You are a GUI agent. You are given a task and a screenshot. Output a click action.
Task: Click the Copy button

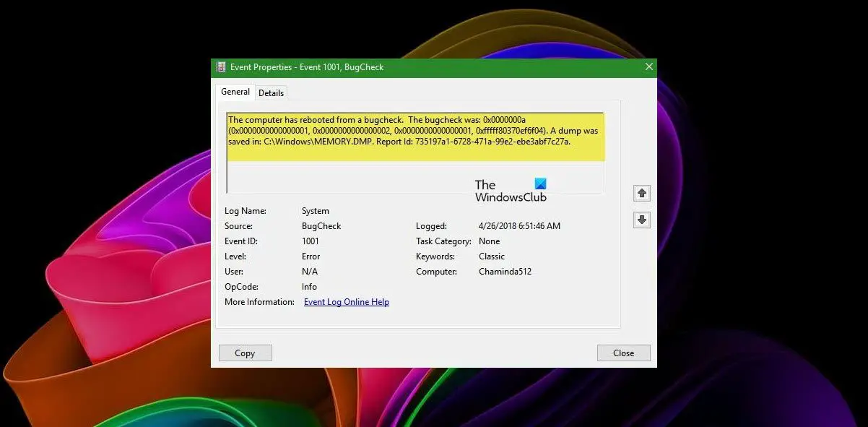click(245, 353)
